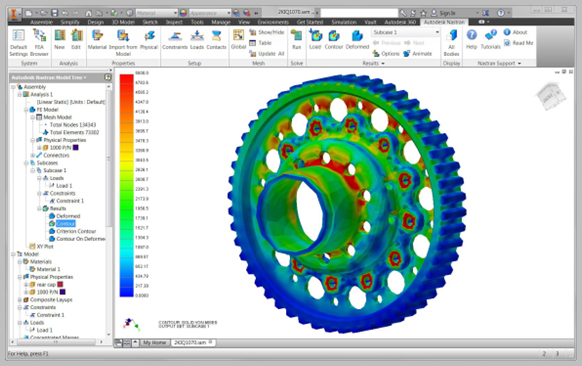This screenshot has width=582, height=366.
Task: Select Load 1 under Subcase 1
Action: [x=64, y=186]
